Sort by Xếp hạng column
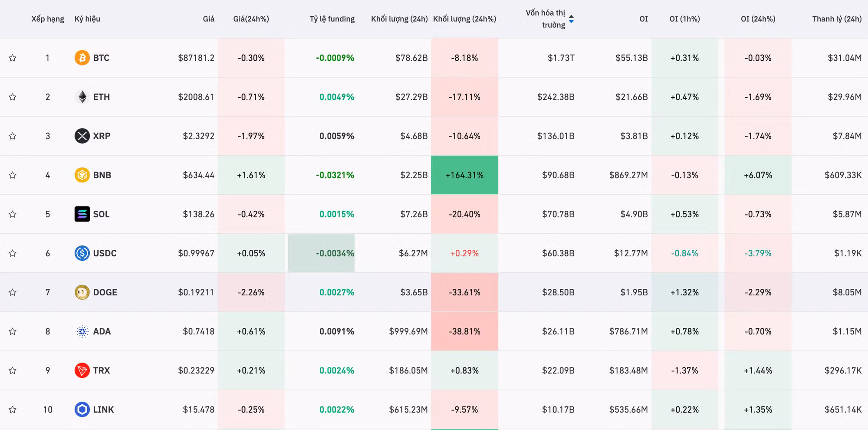Screen dimensions: 868x430 48,19
